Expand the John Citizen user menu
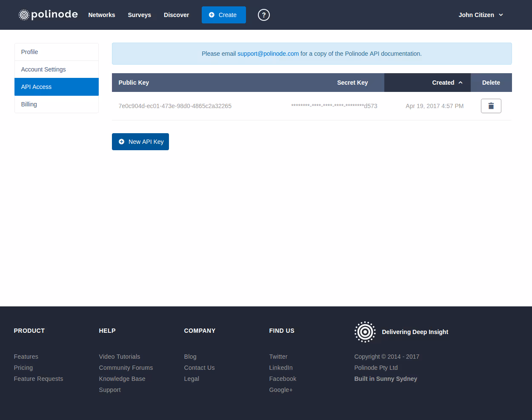Image resolution: width=532 pixels, height=420 pixels. click(481, 15)
